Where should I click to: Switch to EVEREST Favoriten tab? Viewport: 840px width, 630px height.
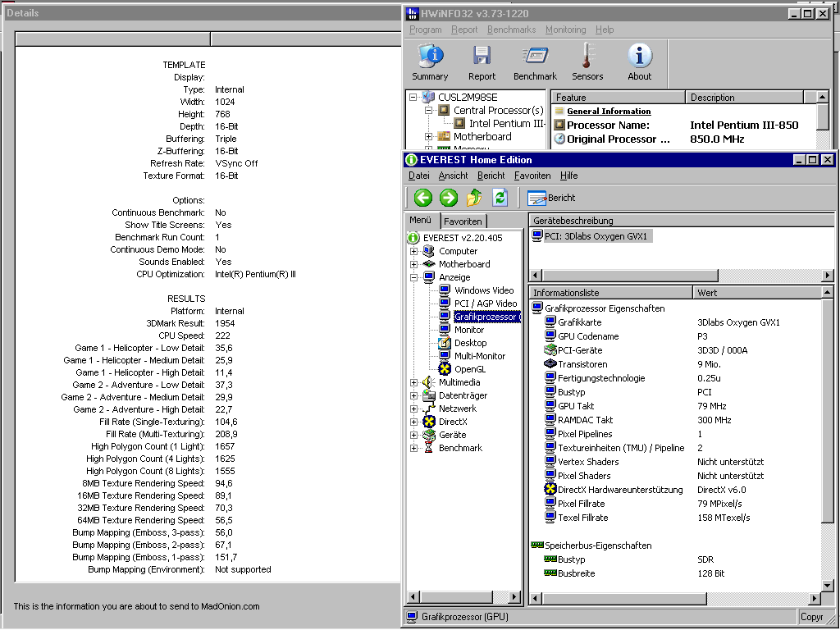(463, 221)
